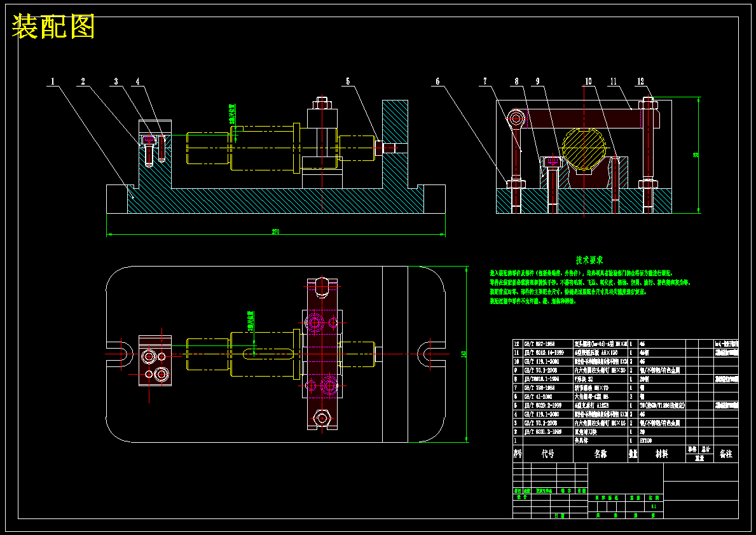Click the "材料" column header in parts list
The height and width of the screenshot is (535, 756).
661,454
